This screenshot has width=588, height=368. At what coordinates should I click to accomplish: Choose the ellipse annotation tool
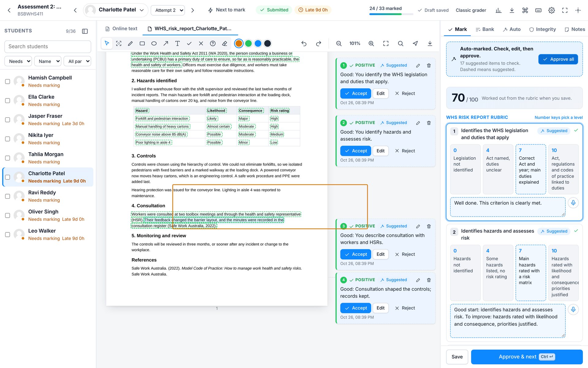(154, 44)
